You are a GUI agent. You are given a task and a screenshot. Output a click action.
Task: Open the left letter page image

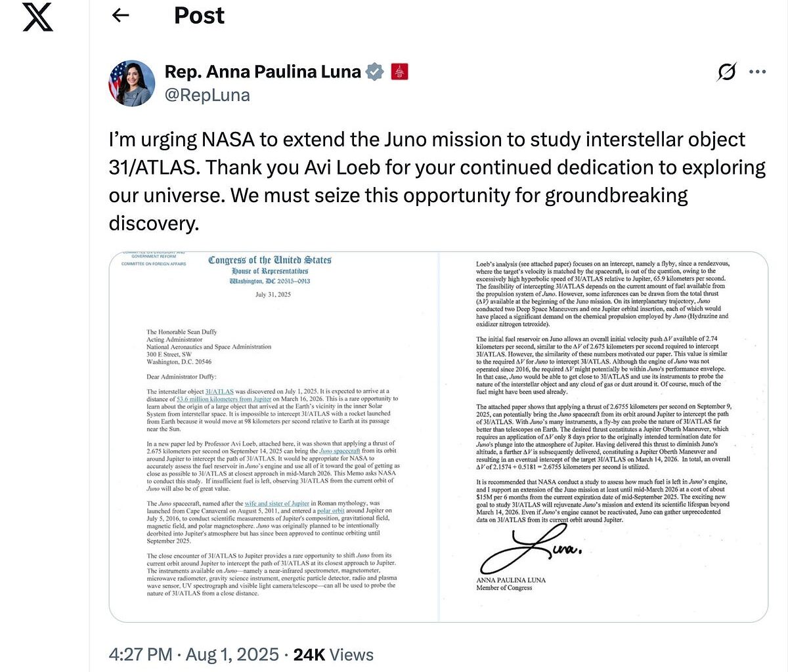[274, 436]
